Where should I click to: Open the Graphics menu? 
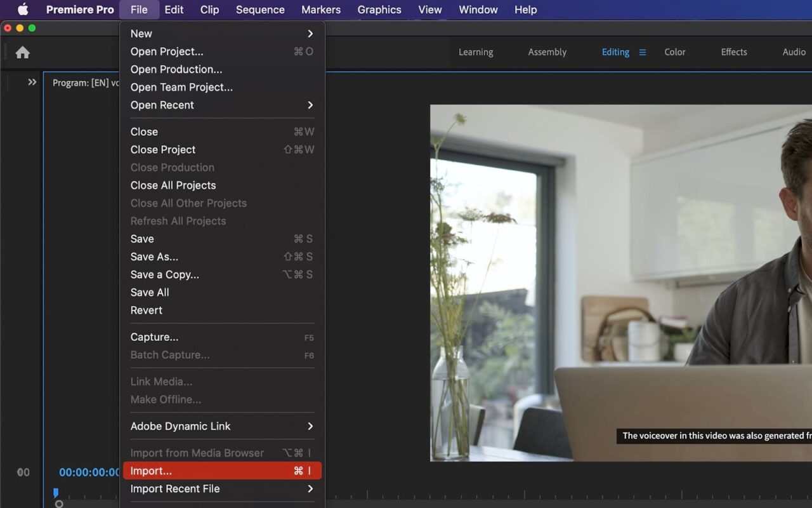(x=379, y=10)
